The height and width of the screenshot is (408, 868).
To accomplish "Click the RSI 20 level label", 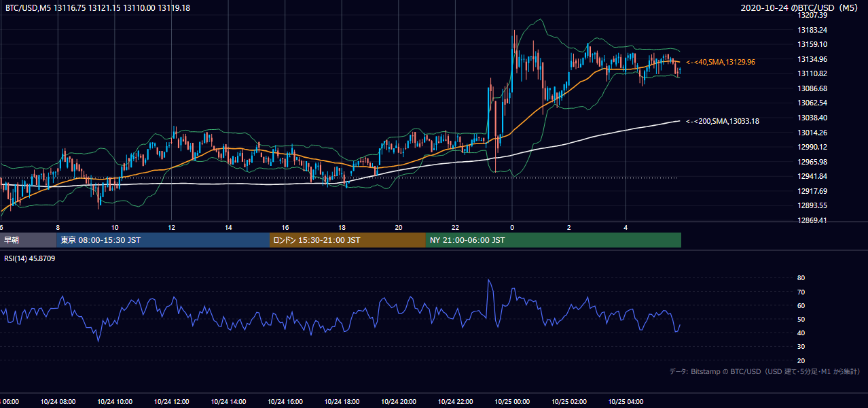I will coord(801,360).
